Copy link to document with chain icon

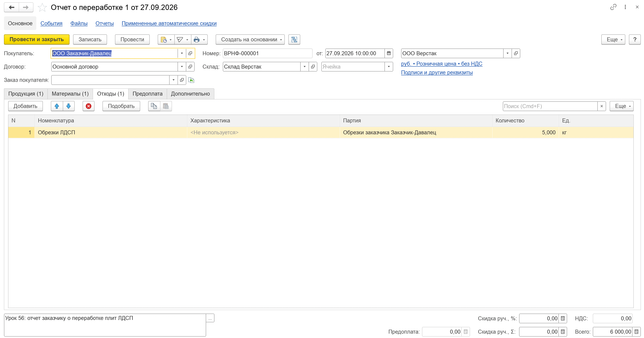[613, 7]
